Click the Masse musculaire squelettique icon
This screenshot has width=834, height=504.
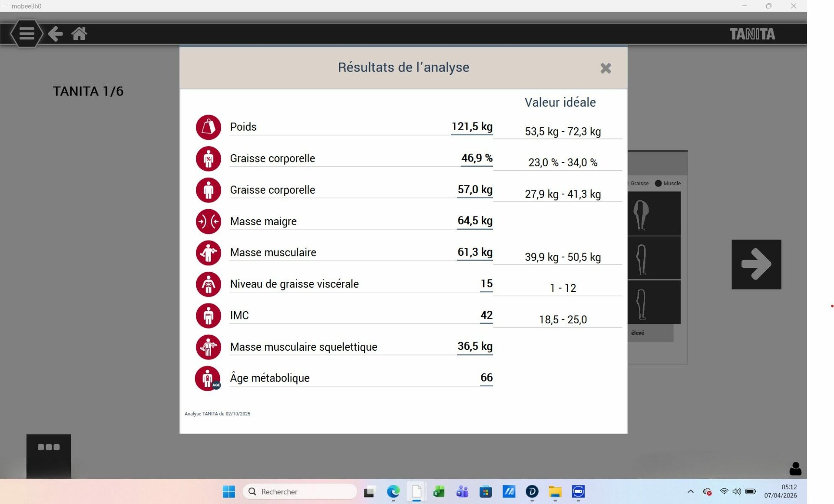coord(208,347)
